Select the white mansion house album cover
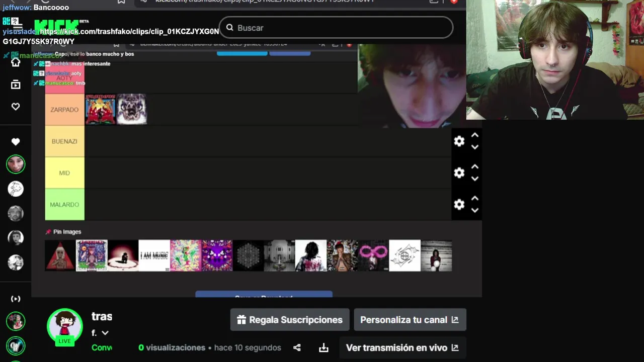This screenshot has height=362, width=644. (x=279, y=256)
